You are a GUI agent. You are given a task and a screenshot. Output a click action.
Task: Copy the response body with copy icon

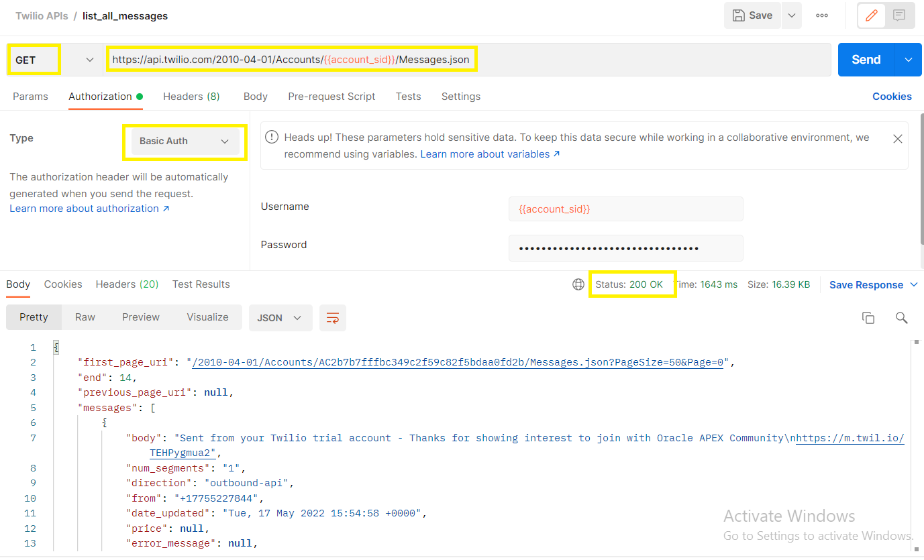pyautogui.click(x=868, y=318)
